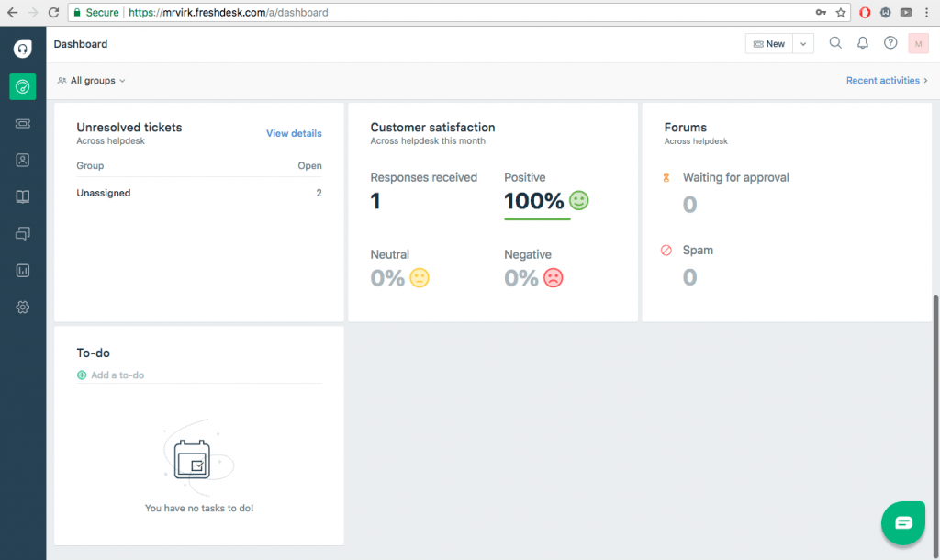Click the green positive smiley face
This screenshot has height=560, width=940.
[x=578, y=200]
